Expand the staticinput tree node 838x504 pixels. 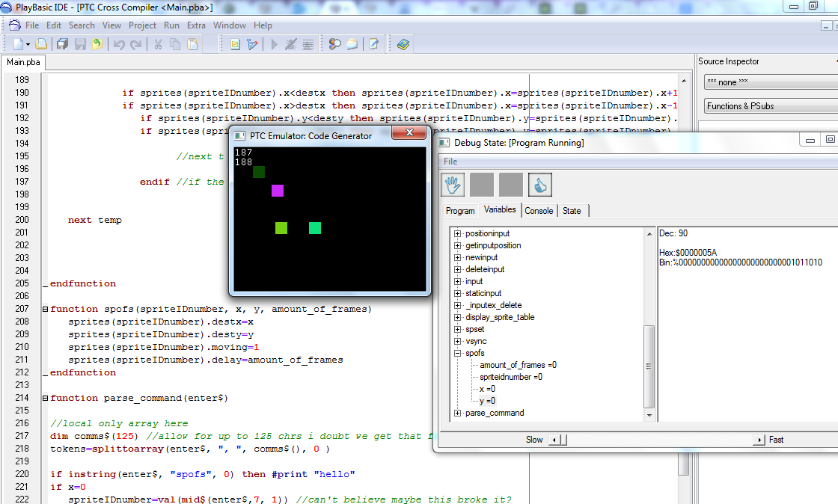(457, 293)
